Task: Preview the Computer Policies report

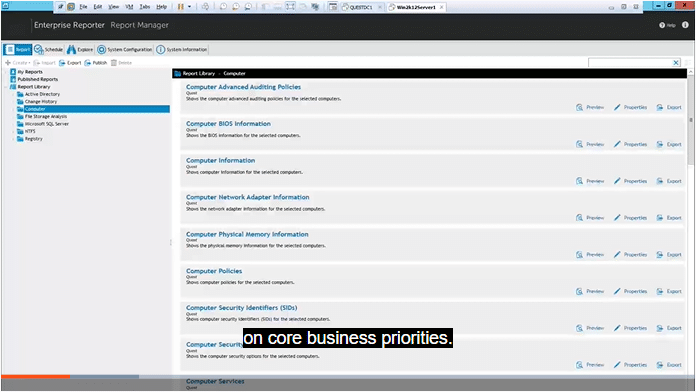Action: (590, 292)
